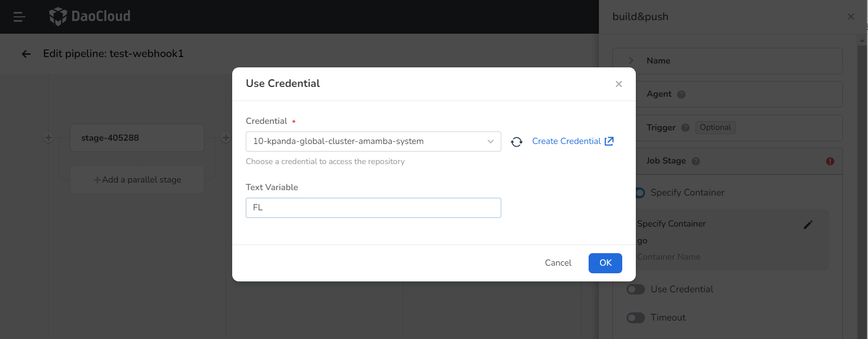The height and width of the screenshot is (339, 868).
Task: Open the Trigger section
Action: [727, 128]
